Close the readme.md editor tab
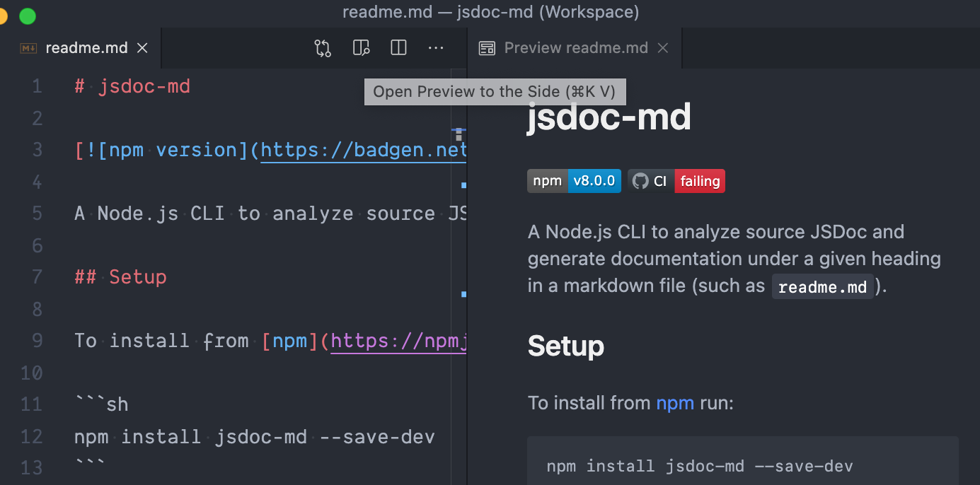 [x=142, y=47]
